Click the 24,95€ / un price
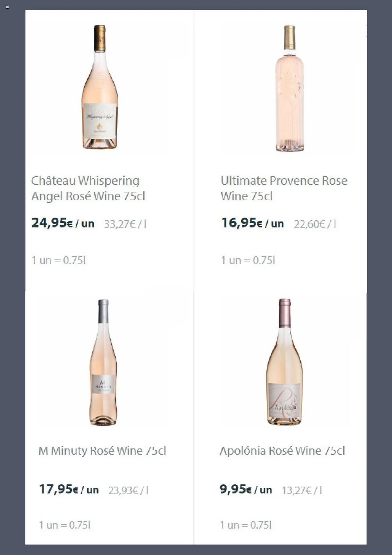 point(63,223)
